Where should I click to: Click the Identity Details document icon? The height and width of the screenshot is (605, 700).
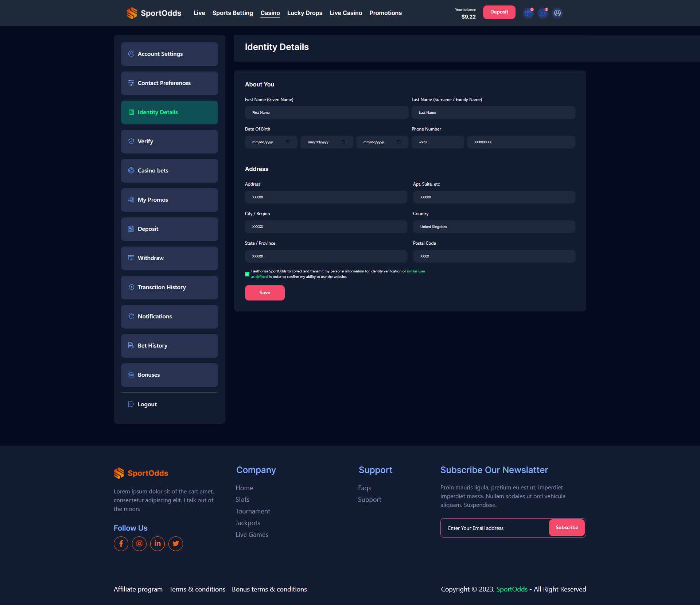tap(131, 112)
